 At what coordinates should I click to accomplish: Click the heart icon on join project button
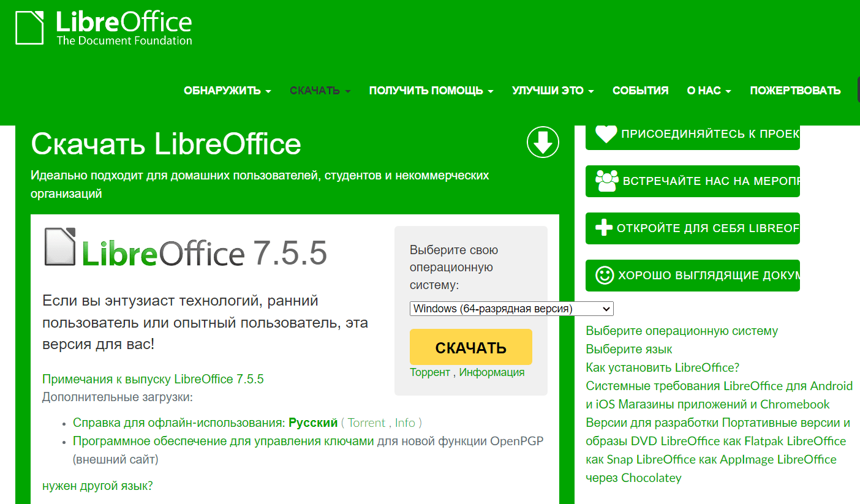pyautogui.click(x=606, y=134)
